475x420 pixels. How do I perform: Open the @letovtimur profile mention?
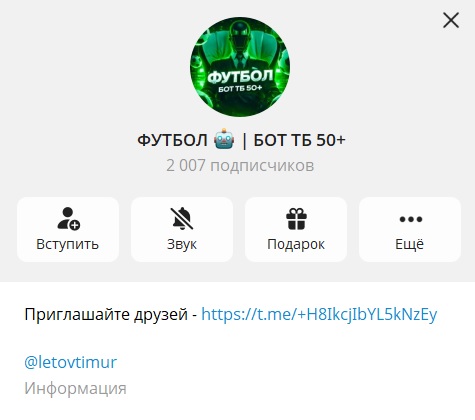(x=70, y=362)
